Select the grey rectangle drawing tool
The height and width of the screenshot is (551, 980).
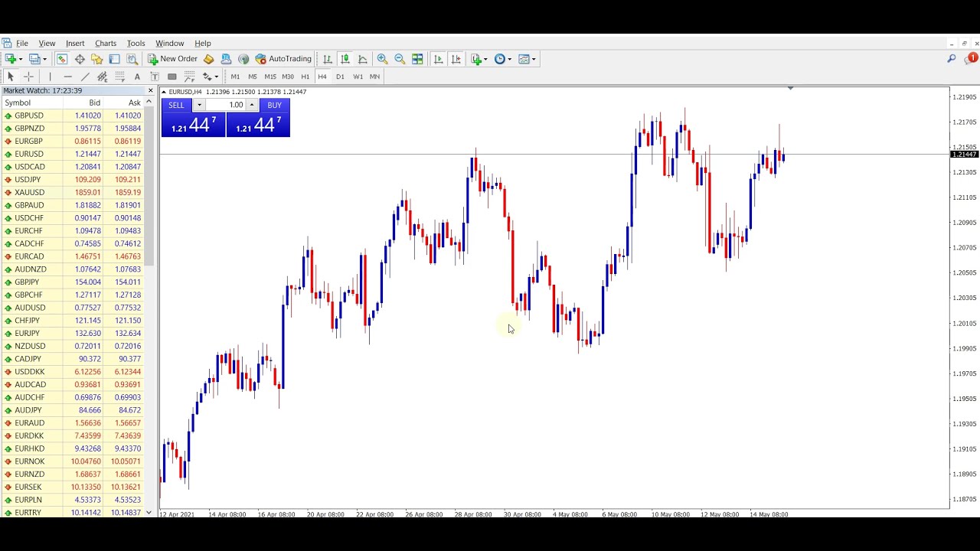pos(172,77)
